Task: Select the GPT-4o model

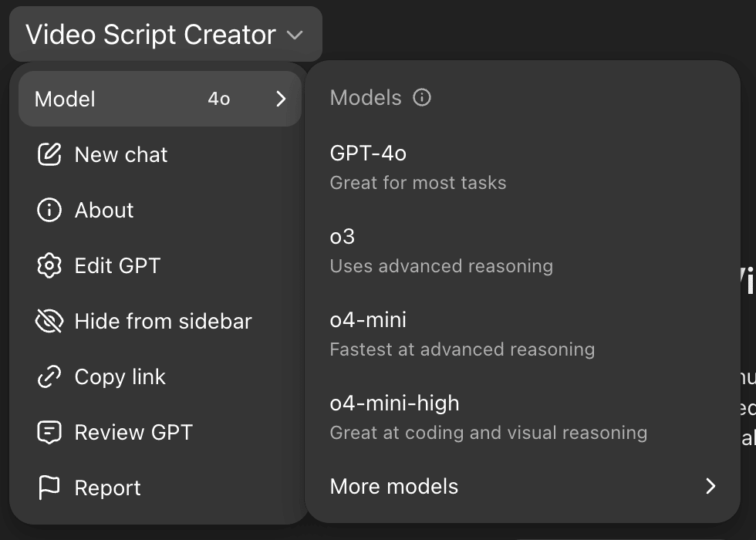Action: (523, 167)
